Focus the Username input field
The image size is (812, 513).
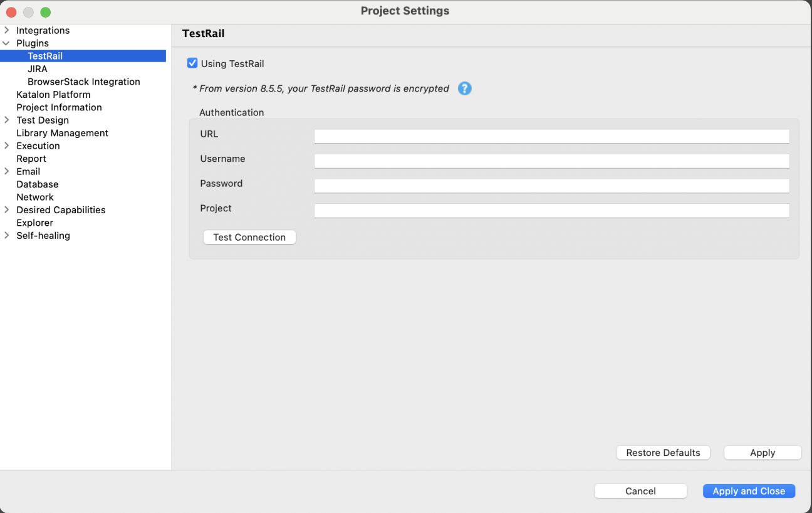click(x=551, y=161)
